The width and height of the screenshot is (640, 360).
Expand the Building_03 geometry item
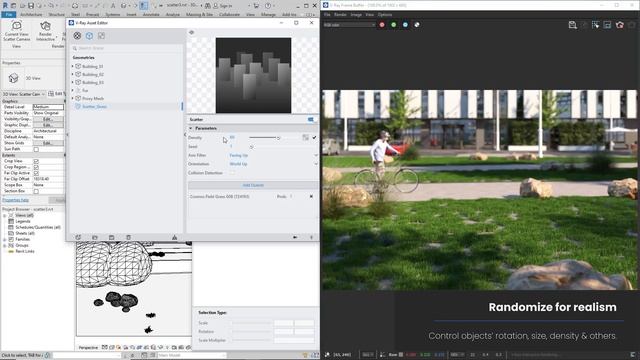click(x=73, y=82)
